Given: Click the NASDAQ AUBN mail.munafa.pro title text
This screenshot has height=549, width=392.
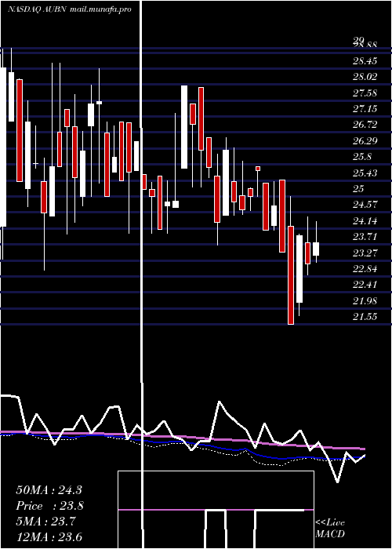Looking at the screenshot, I should 70,9.
